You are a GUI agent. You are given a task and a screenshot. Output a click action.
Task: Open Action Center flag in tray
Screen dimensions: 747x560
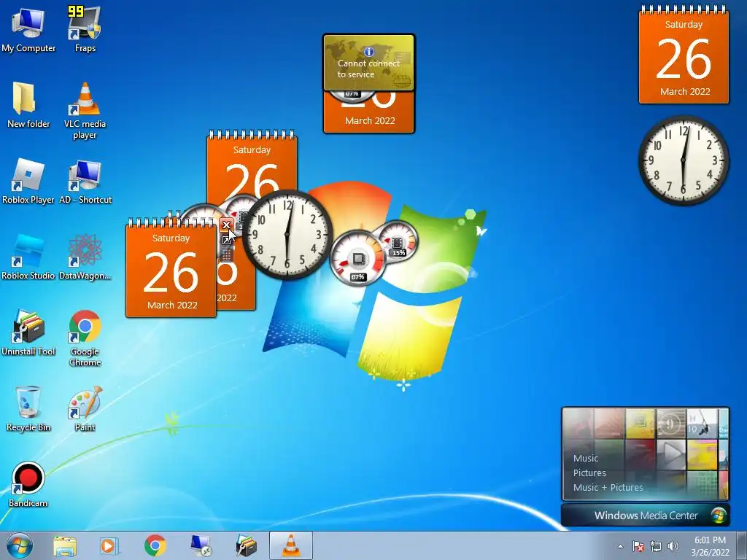click(x=638, y=546)
